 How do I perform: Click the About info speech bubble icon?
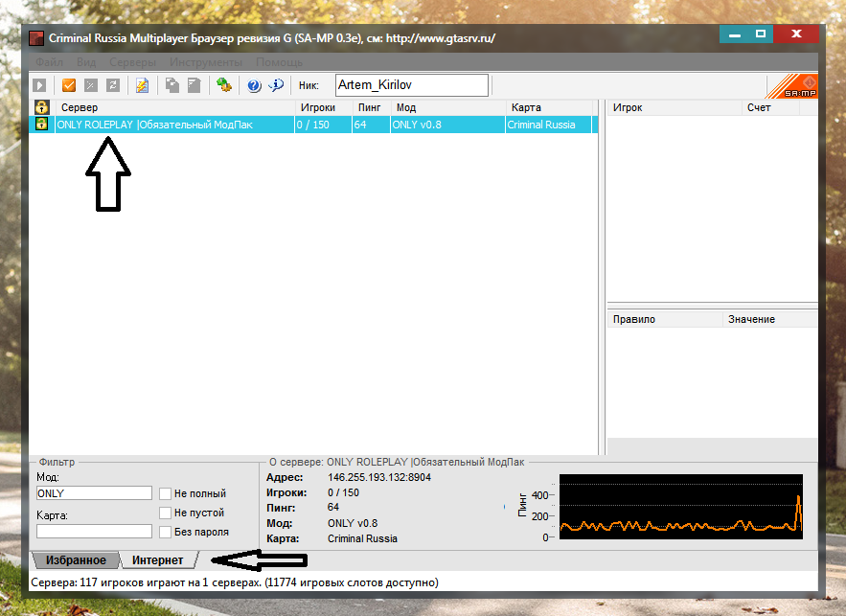(276, 85)
